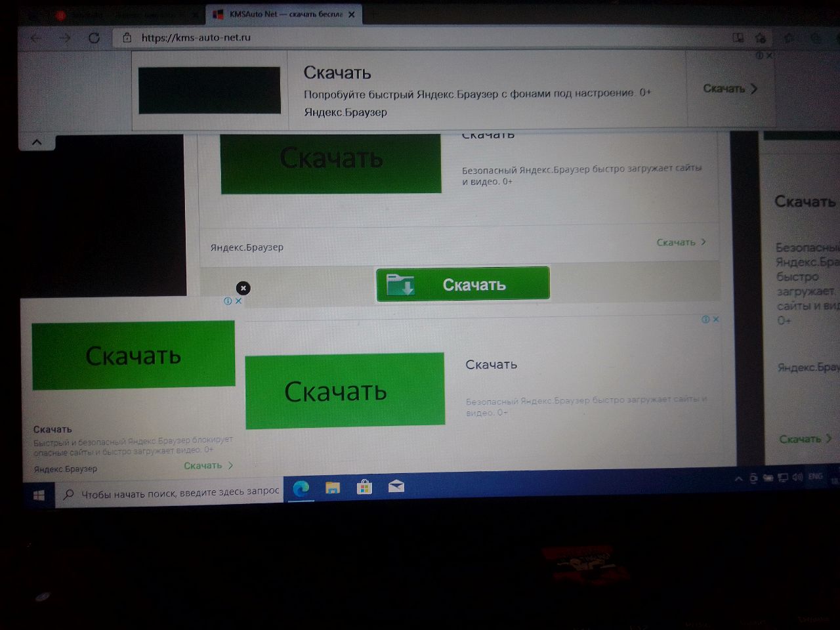Close bottom-left ad with small X

(238, 301)
